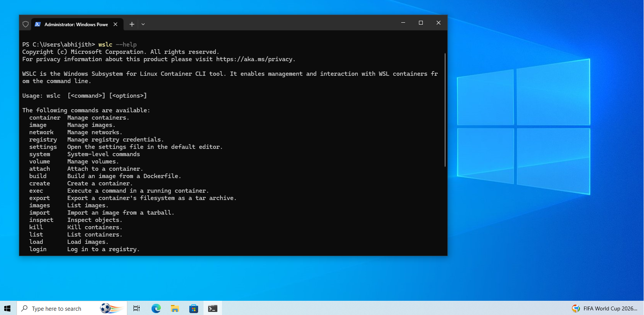644x315 pixels.
Task: Click the 'create' command name
Action: (x=40, y=183)
